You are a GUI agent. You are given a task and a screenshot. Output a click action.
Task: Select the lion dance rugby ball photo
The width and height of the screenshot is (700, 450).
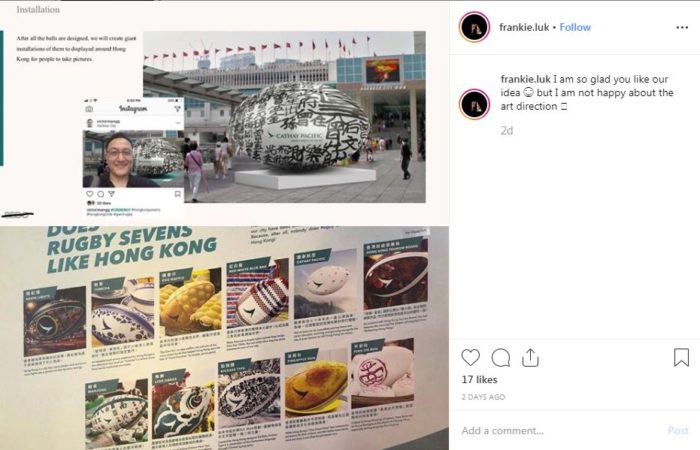[x=182, y=410]
